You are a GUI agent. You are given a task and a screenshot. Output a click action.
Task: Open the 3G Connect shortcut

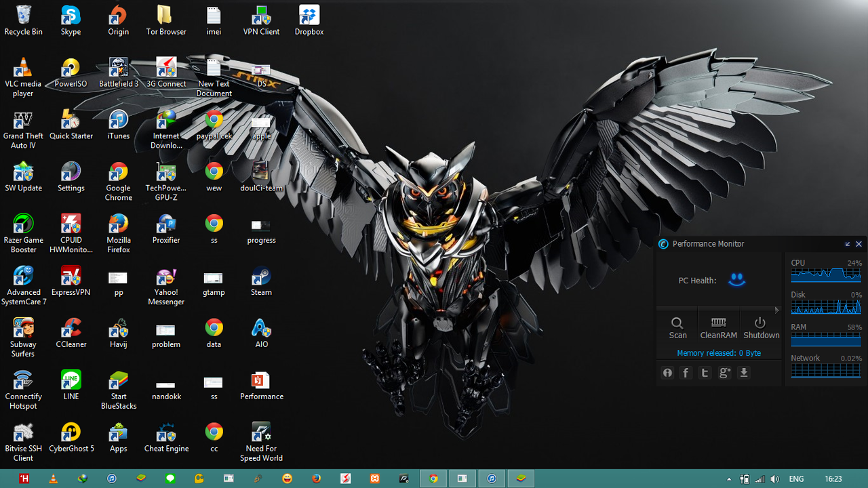point(166,73)
